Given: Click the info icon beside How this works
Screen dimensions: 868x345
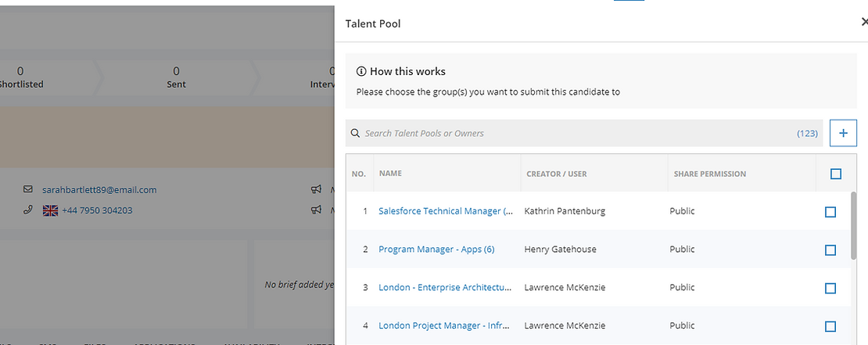Looking at the screenshot, I should (361, 71).
